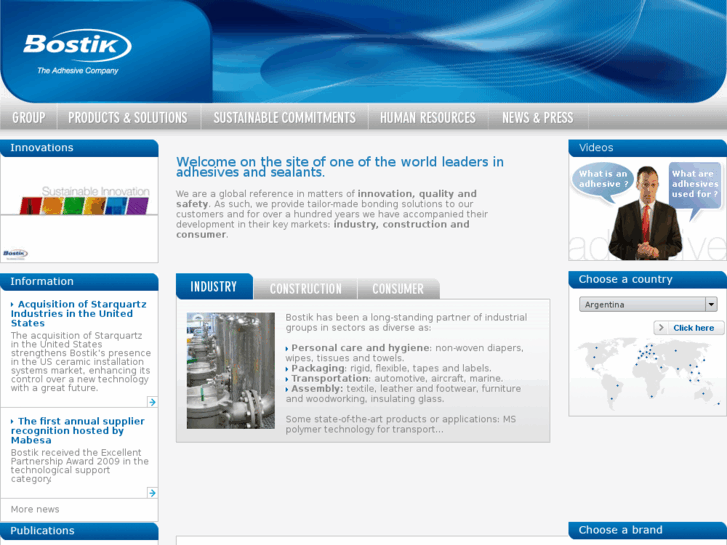This screenshot has height=545, width=727.
Task: Click the 'Personal care and hygiene' bullet
Action: [360, 348]
